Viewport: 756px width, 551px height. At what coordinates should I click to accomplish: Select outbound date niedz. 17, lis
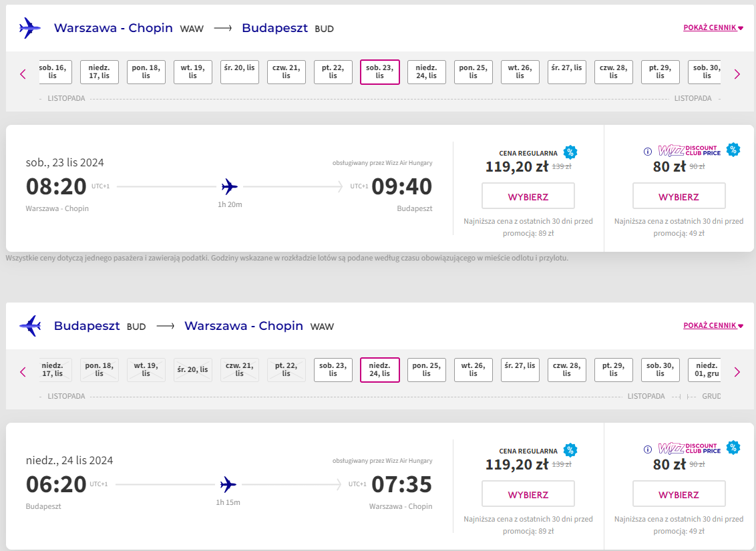(x=100, y=72)
